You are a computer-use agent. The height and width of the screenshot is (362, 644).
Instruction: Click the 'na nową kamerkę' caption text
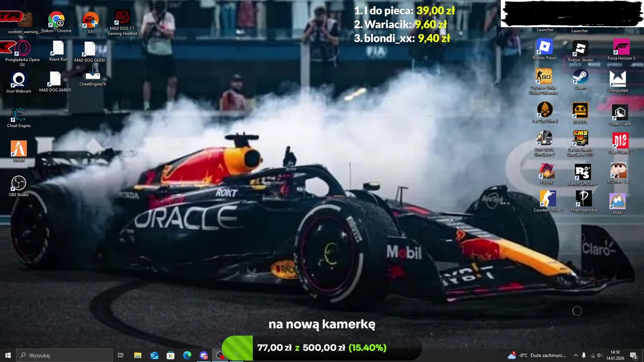(322, 324)
